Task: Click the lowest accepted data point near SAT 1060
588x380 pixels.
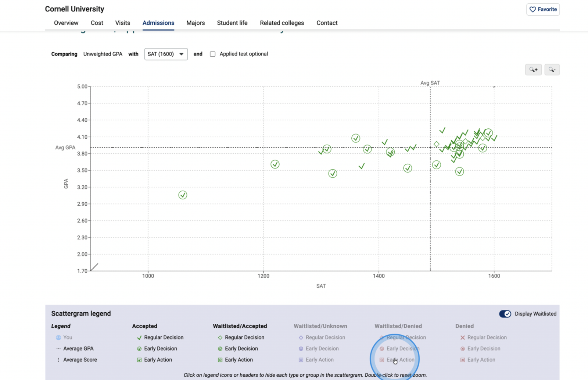Action: pos(183,195)
